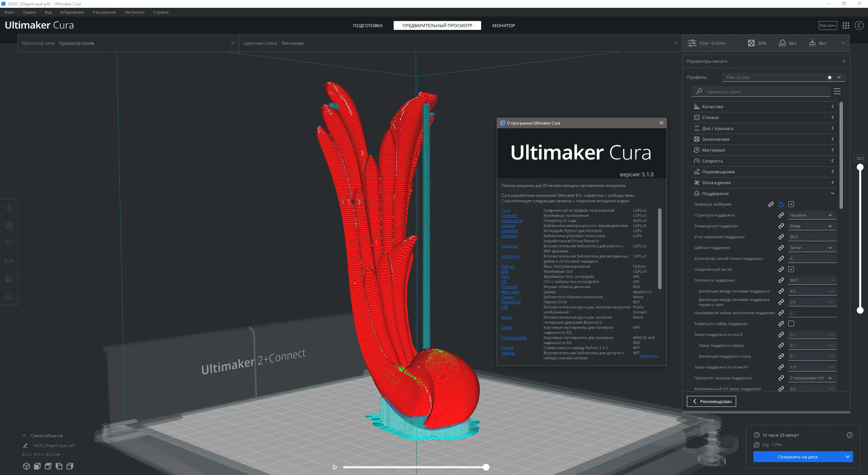Click the upper layer slider handle

pyautogui.click(x=860, y=167)
